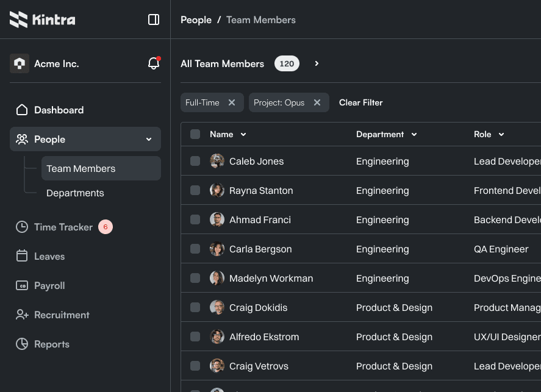Viewport: 541px width, 392px height.
Task: Tick the select-all checkbox in header
Action: pyautogui.click(x=195, y=134)
